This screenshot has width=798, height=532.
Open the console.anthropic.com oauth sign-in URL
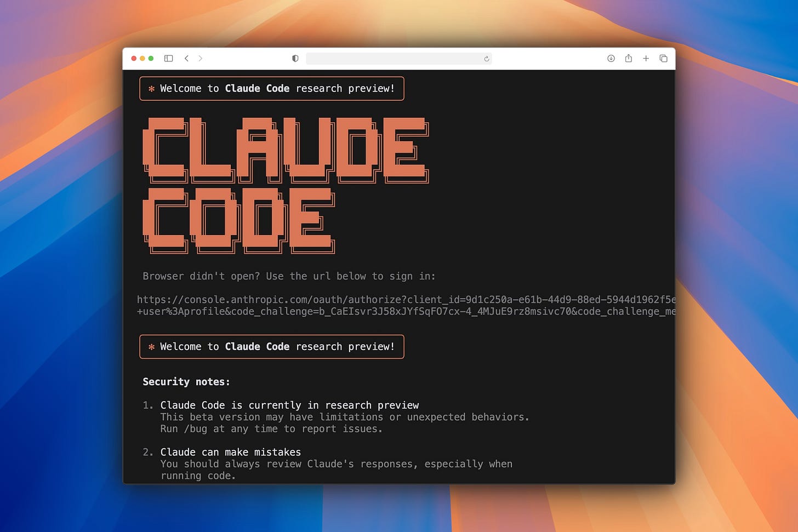406,300
